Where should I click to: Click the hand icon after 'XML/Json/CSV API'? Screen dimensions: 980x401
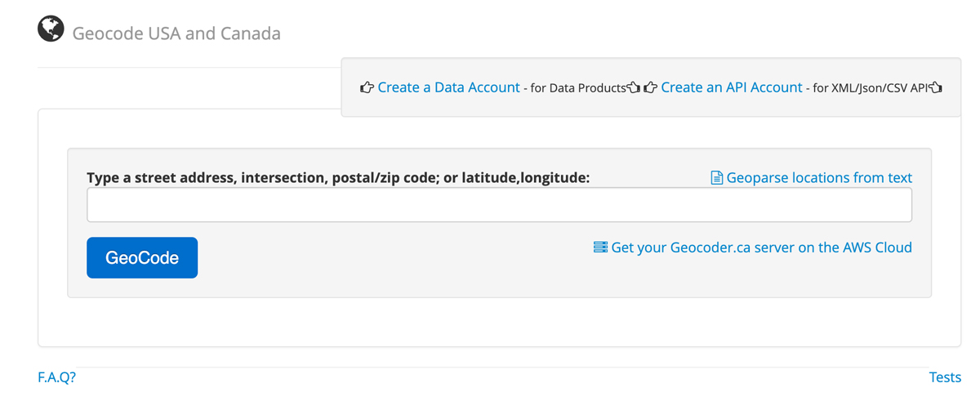936,87
